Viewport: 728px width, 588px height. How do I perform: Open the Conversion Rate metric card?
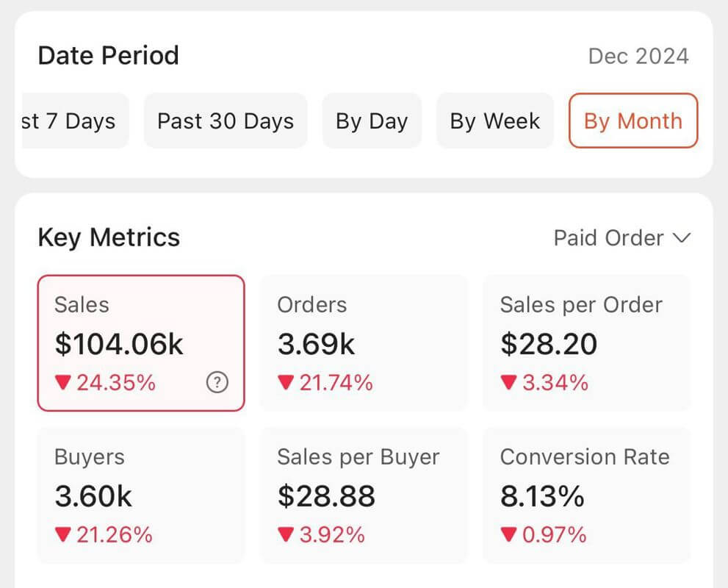pos(585,495)
